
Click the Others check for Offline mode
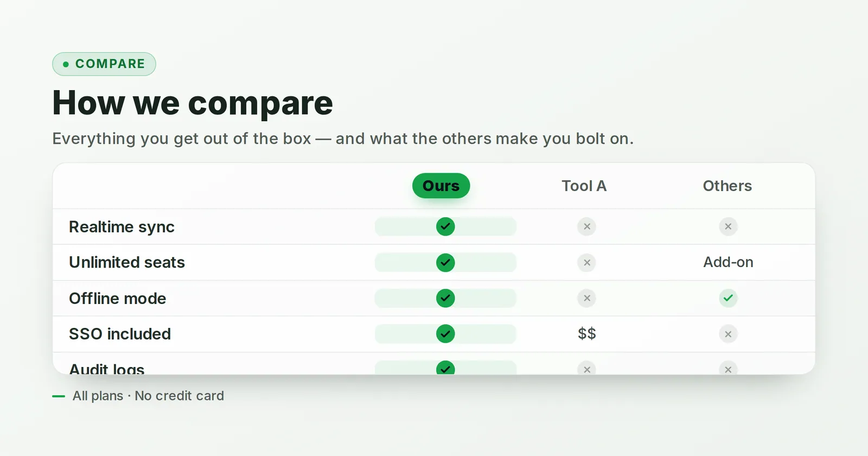728,298
